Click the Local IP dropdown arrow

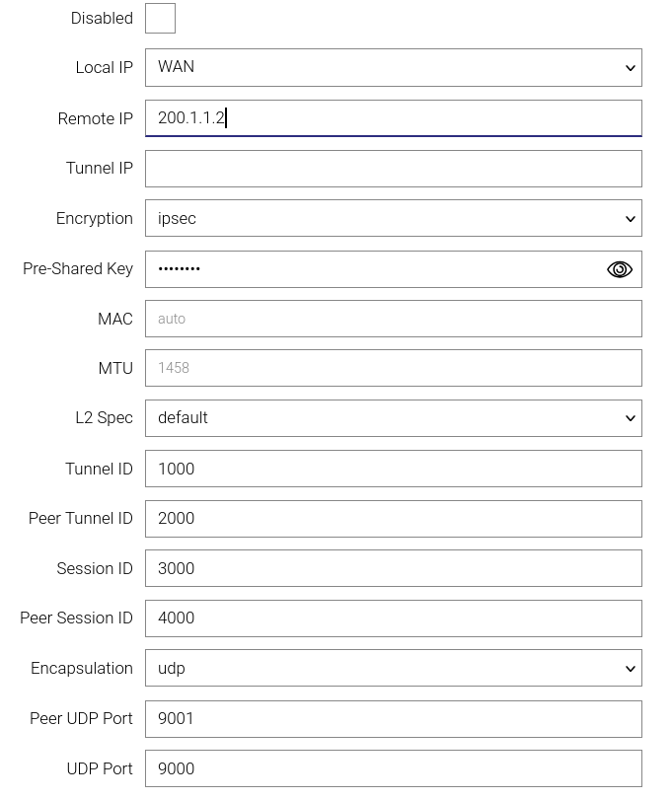point(631,68)
